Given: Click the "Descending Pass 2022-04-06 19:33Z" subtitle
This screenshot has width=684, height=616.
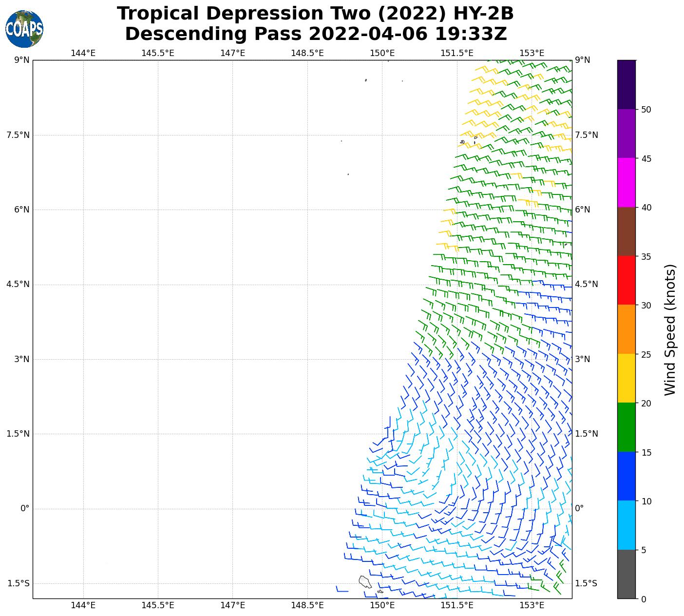Looking at the screenshot, I should coord(316,34).
